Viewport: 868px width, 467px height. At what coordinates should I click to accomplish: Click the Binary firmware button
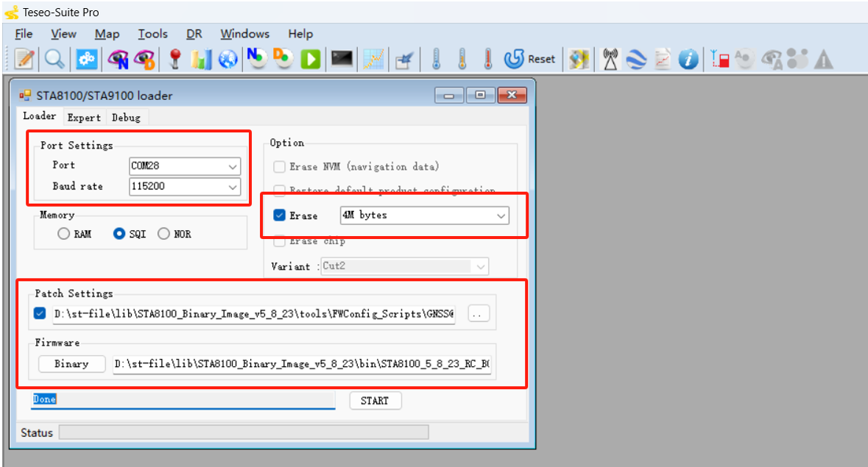tap(71, 364)
